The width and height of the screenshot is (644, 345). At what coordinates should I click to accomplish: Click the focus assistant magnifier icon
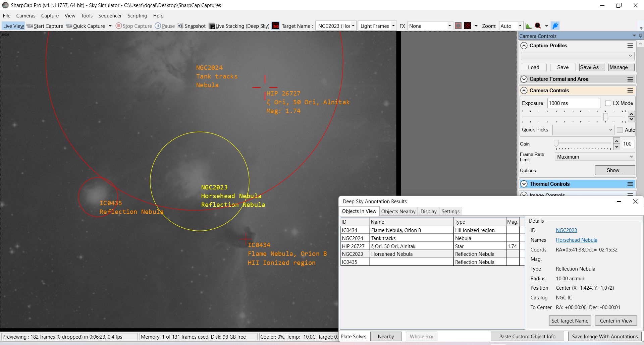538,25
